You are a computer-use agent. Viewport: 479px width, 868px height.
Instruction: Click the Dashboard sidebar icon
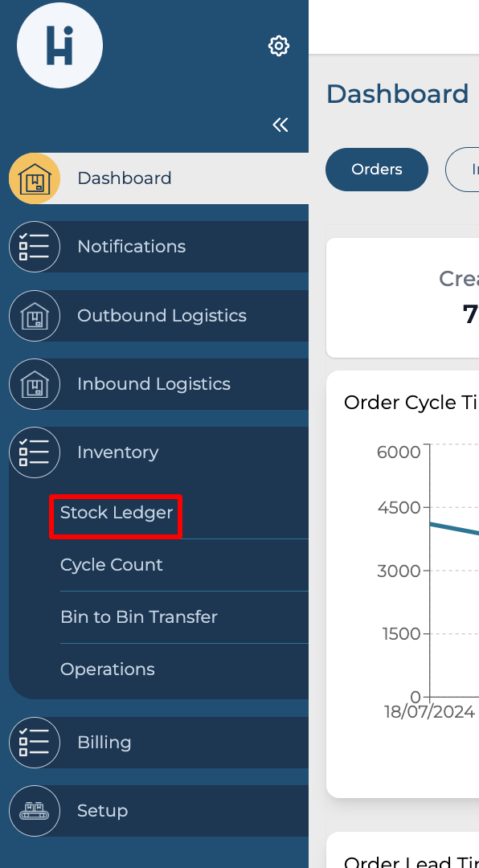tap(35, 178)
